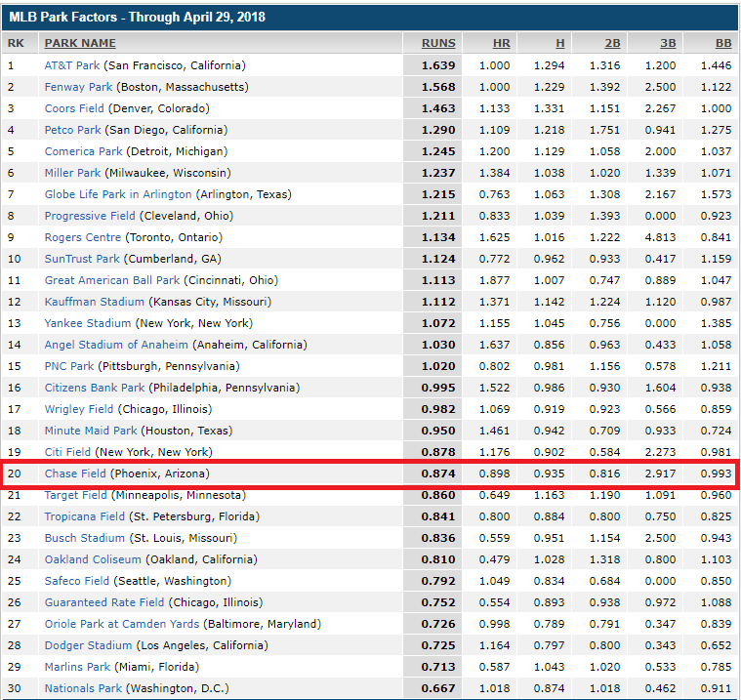
Task: Select Great American Ball Park HR 1.877
Action: [x=494, y=280]
